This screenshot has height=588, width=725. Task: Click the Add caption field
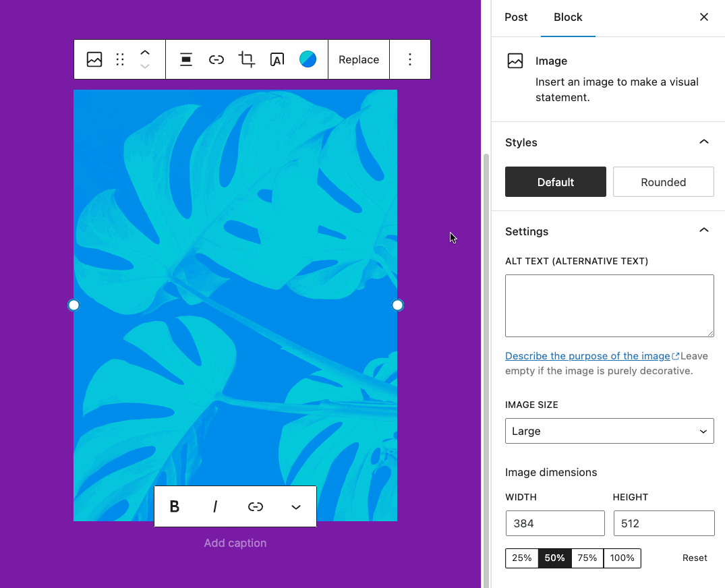tap(235, 543)
